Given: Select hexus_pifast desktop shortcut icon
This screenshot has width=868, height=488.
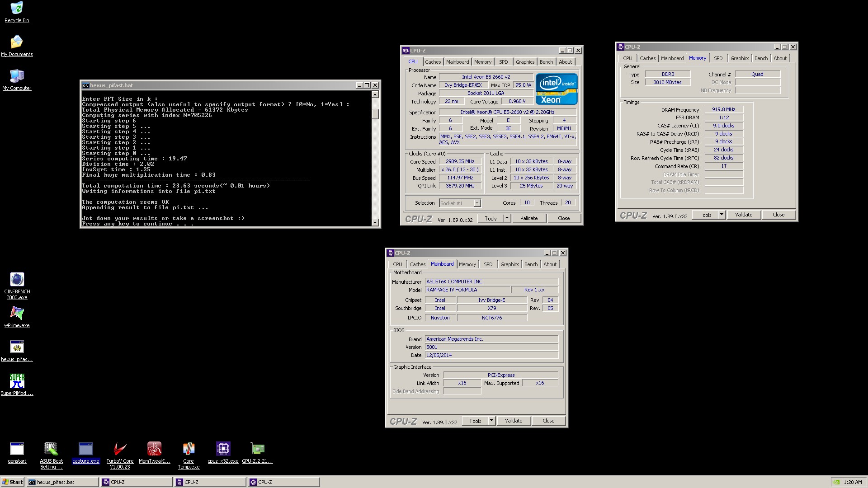Looking at the screenshot, I should pyautogui.click(x=17, y=351).
